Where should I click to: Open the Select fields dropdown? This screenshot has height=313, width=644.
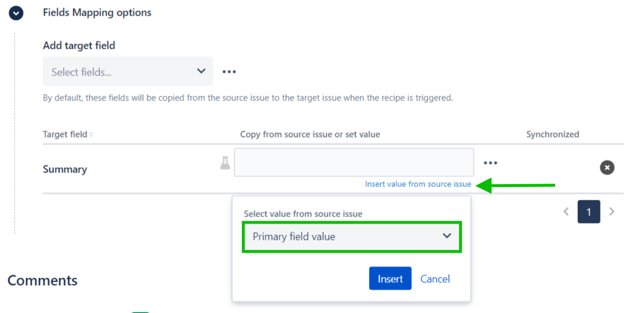(x=128, y=72)
